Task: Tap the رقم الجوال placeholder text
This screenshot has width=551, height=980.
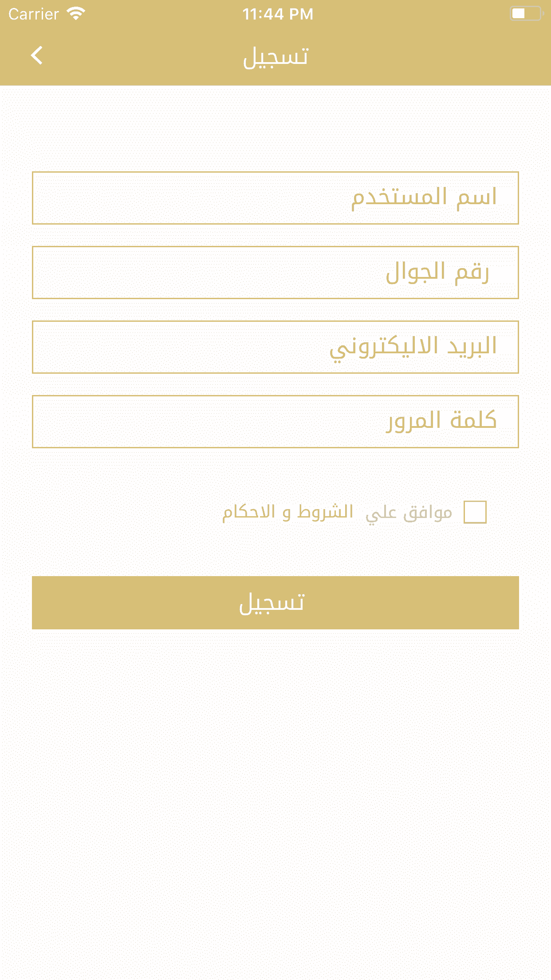Action: click(437, 272)
